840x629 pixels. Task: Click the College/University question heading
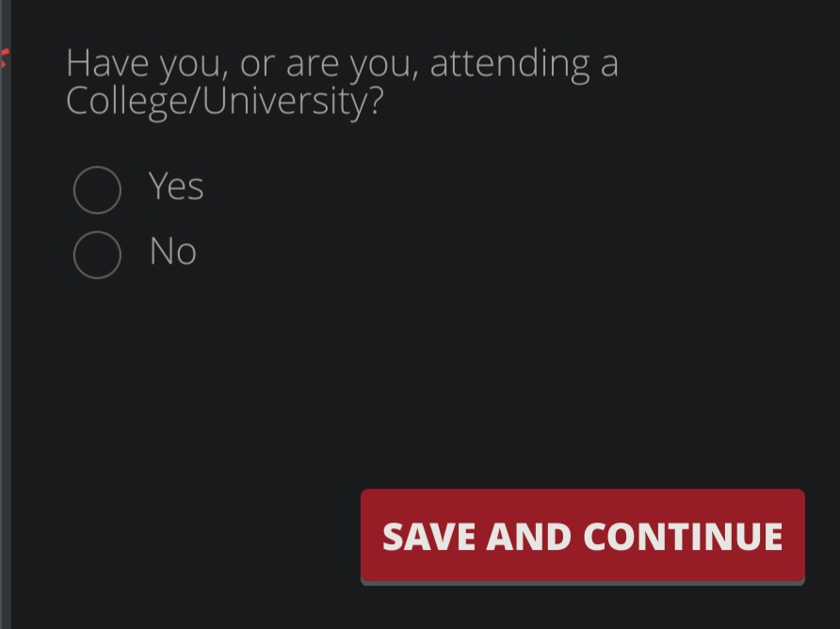342,82
